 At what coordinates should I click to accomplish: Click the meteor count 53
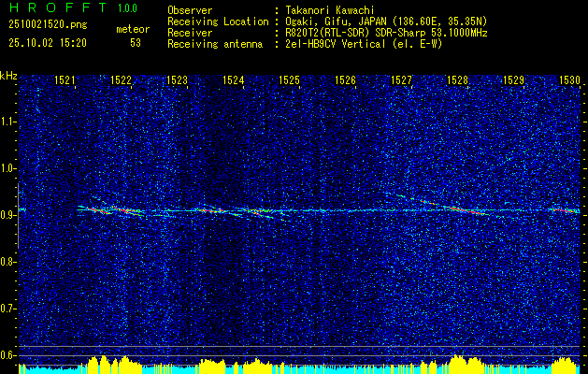tap(136, 43)
